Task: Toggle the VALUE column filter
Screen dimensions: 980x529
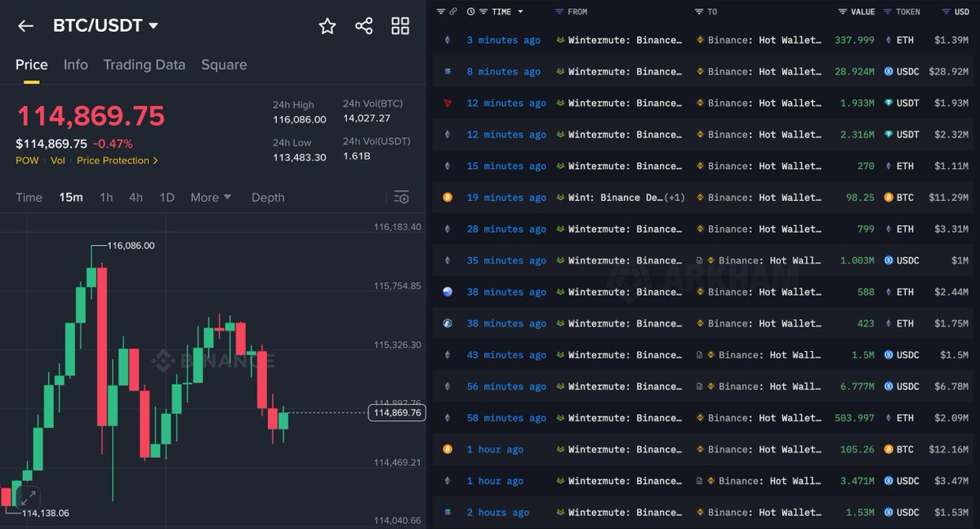Action: 841,11
